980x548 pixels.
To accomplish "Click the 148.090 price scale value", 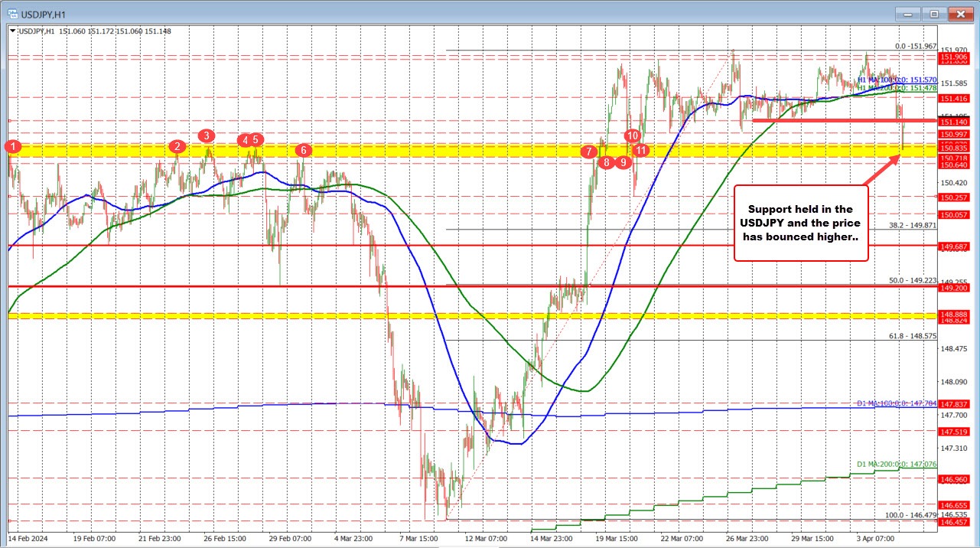I will 954,381.
